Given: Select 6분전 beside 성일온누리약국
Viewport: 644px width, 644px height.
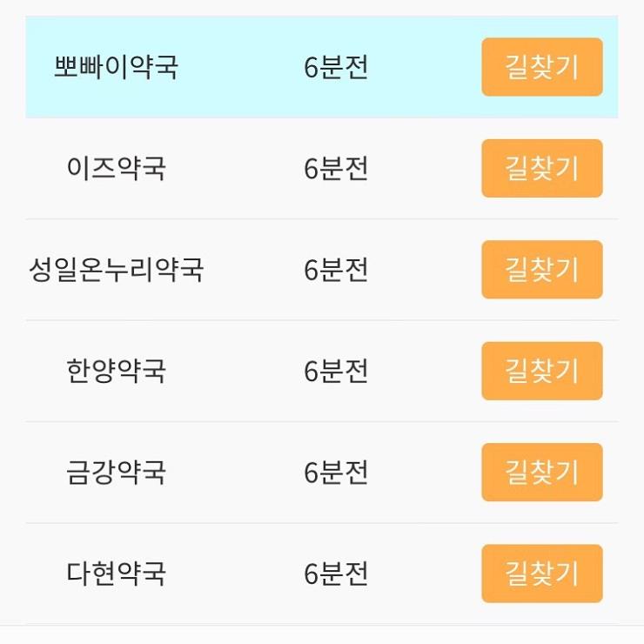Looking at the screenshot, I should [x=336, y=270].
